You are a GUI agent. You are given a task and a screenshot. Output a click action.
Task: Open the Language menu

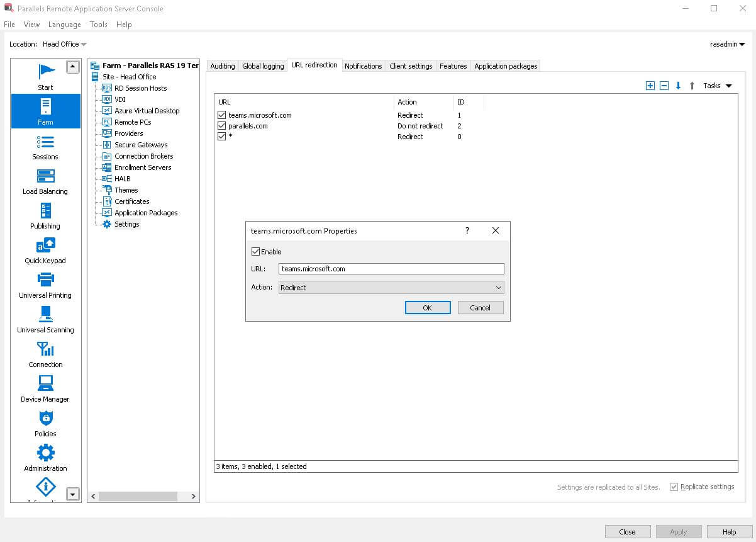(x=65, y=25)
